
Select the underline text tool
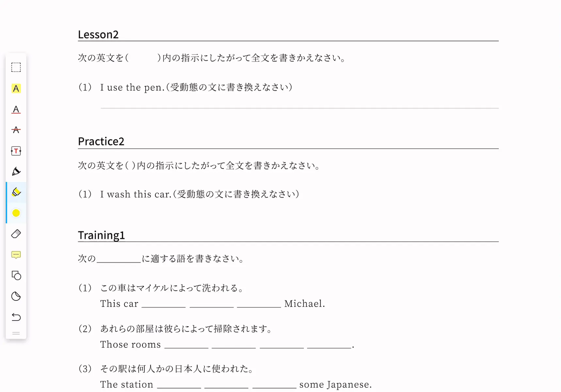click(16, 109)
